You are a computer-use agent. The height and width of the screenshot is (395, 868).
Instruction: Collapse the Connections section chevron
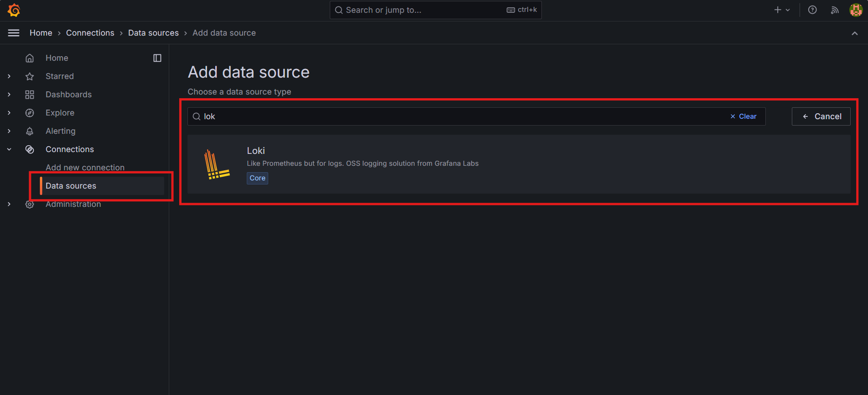tap(9, 149)
